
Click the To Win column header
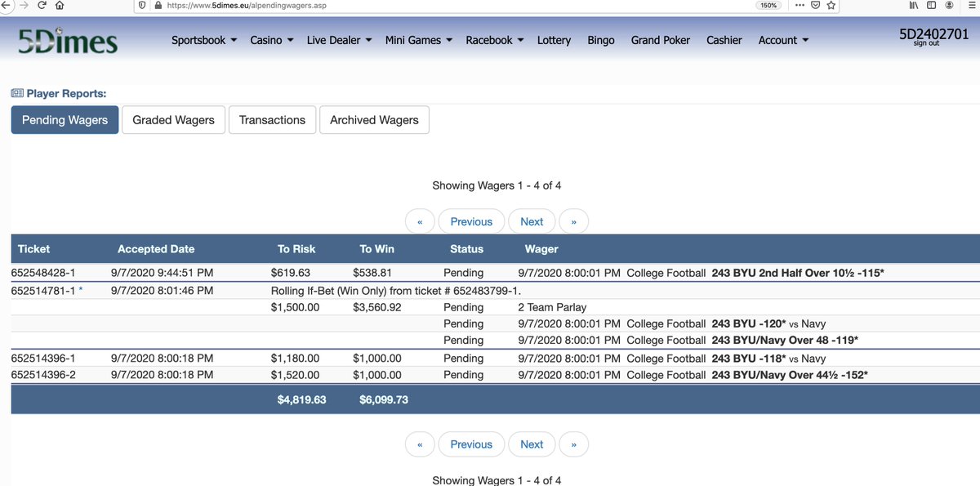(x=377, y=249)
